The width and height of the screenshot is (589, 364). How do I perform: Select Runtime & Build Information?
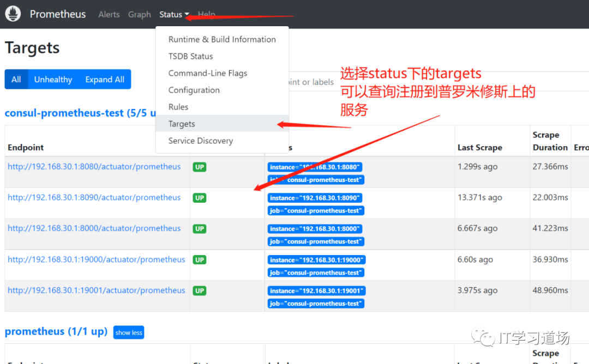click(x=222, y=39)
